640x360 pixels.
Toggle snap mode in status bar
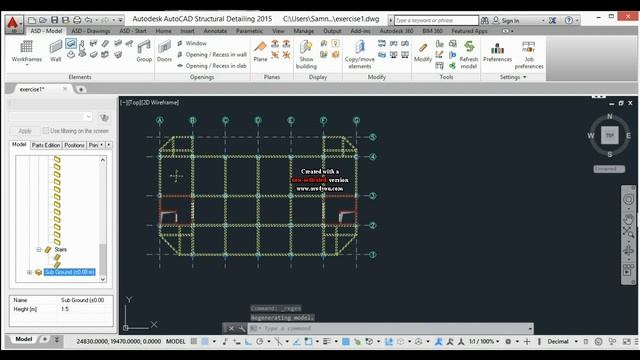[x=205, y=341]
